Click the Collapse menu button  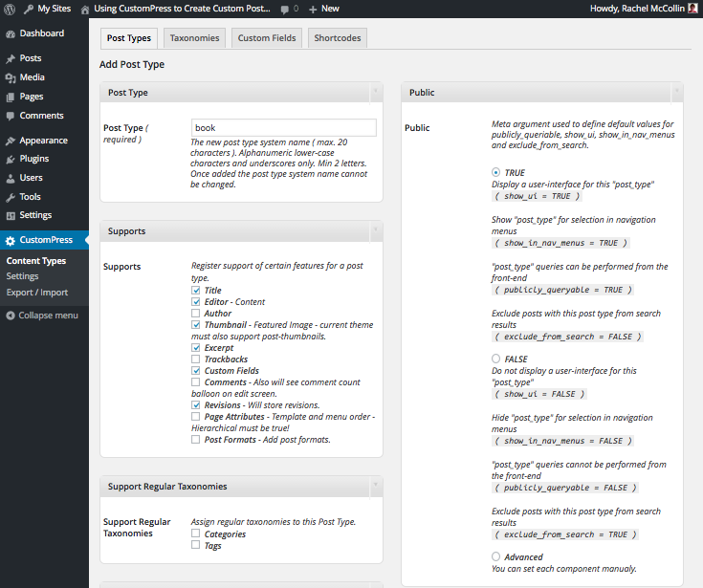[x=41, y=316]
